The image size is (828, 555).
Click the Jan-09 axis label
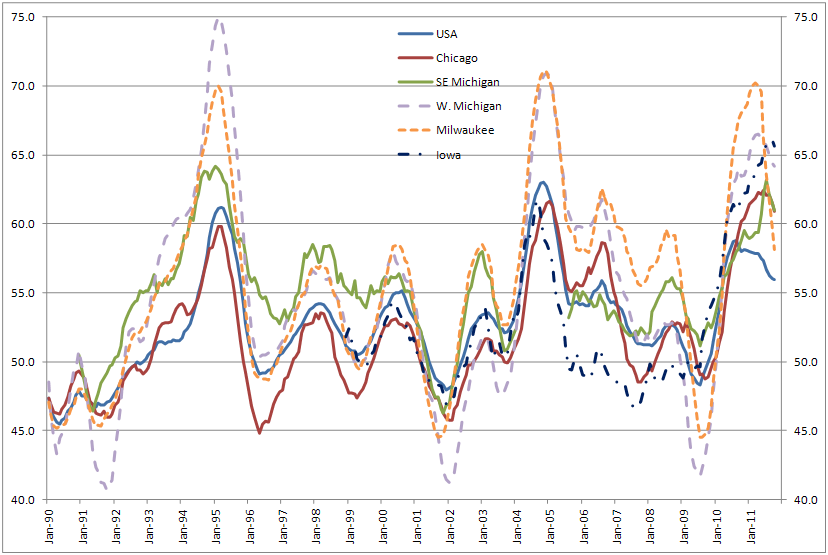click(684, 526)
